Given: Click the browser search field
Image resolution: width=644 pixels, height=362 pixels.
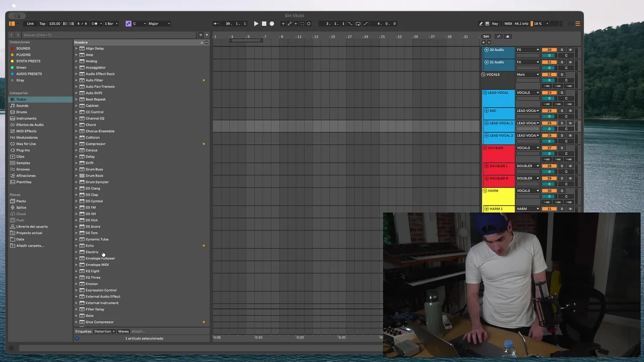Looking at the screenshot, I should coord(110,35).
